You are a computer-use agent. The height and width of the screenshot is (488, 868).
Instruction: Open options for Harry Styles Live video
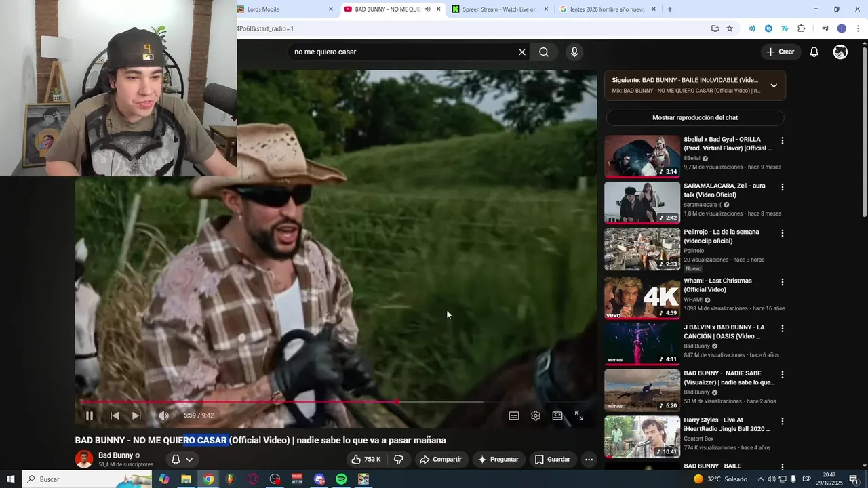coord(783,422)
